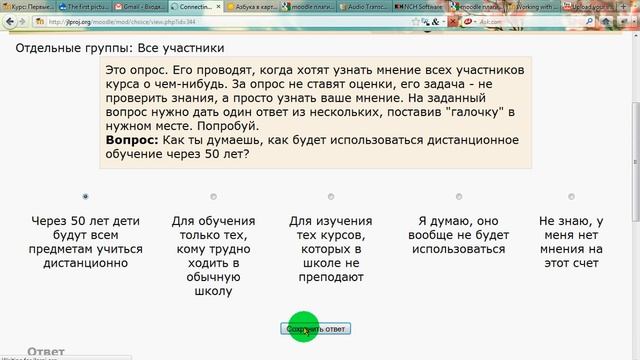Click the vertical page scrollbar thumb
Viewport: 640px width, 360px height.
click(636, 161)
